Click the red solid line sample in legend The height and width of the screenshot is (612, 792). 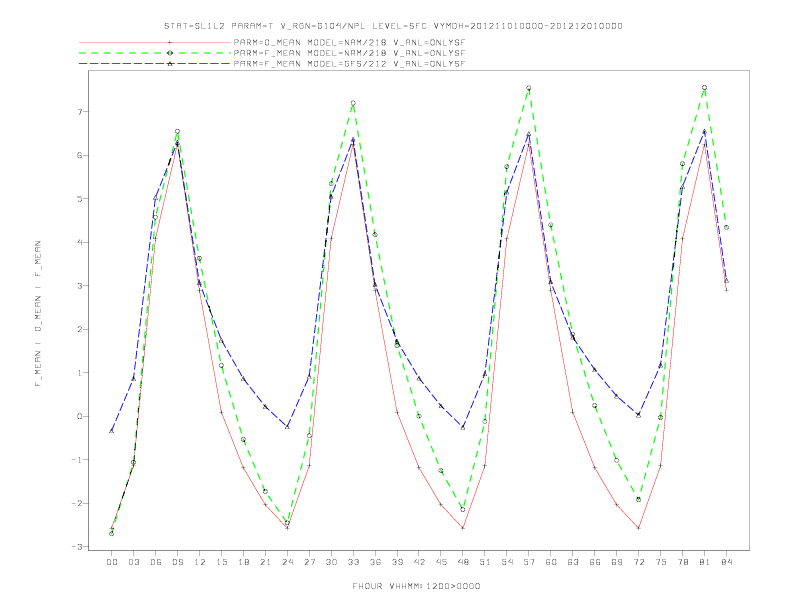[155, 42]
